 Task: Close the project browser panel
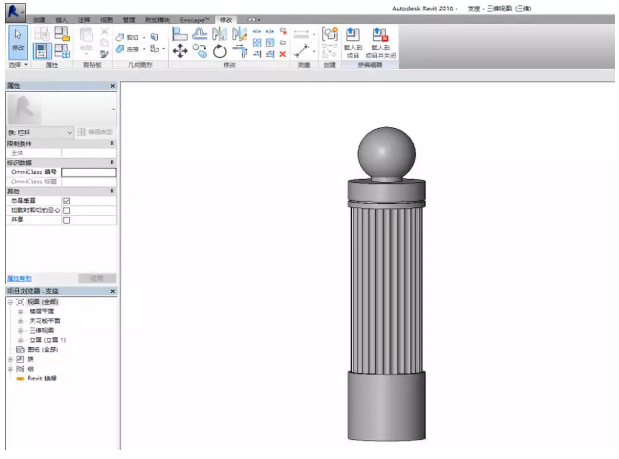point(112,291)
